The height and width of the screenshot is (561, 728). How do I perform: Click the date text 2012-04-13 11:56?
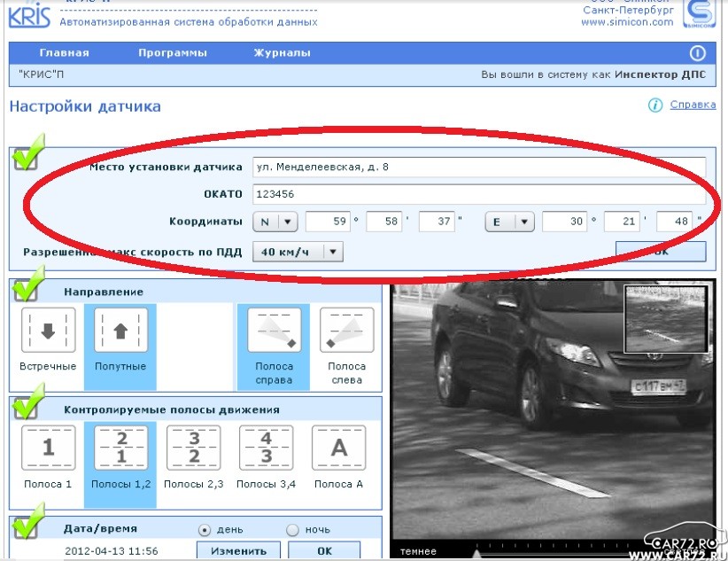112,550
